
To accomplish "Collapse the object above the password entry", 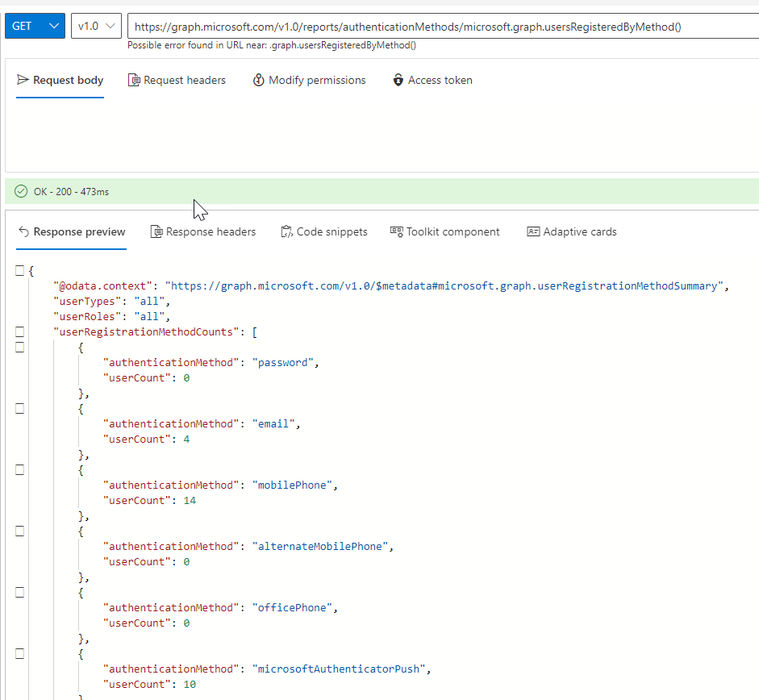I will click(x=20, y=347).
